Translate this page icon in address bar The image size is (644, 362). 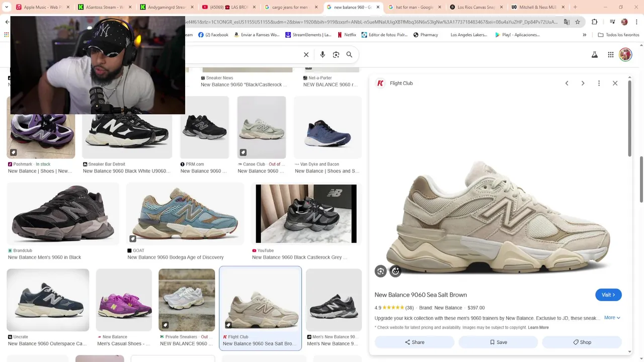coord(567,22)
